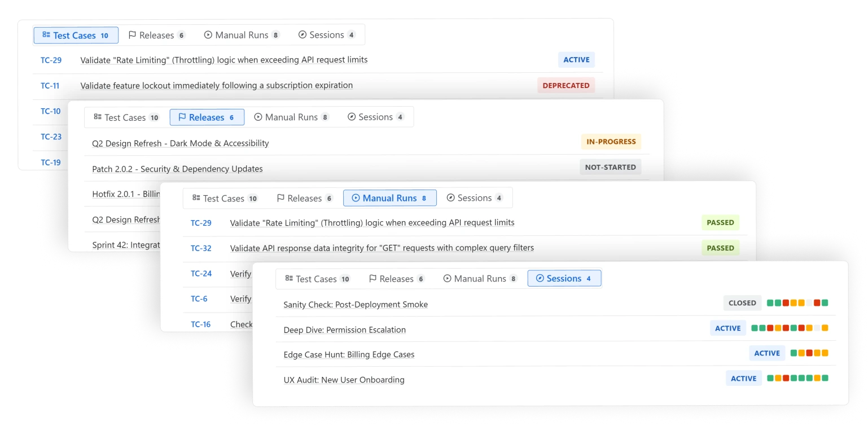Viewport: 868px width, 426px height.
Task: Open Deep Dive: Permission Escalation session
Action: [x=345, y=330]
